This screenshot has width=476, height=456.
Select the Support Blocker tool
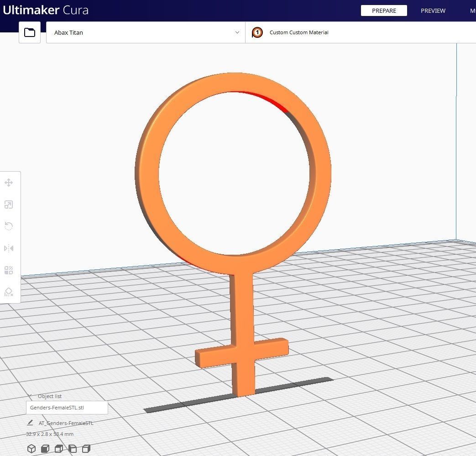point(9,292)
